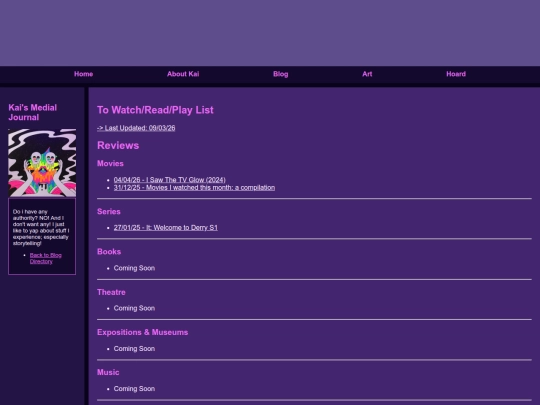Click the Series subheading
The width and height of the screenshot is (540, 405).
click(x=109, y=211)
